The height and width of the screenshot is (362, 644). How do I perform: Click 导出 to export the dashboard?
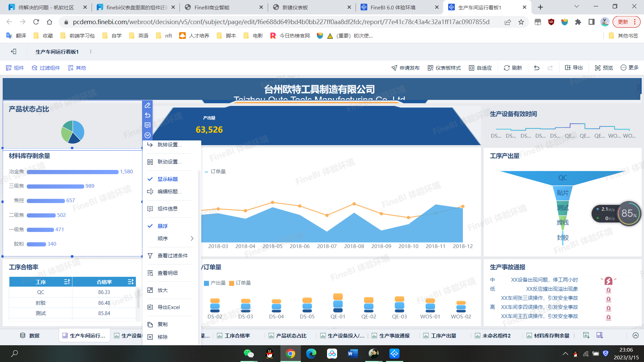click(574, 68)
